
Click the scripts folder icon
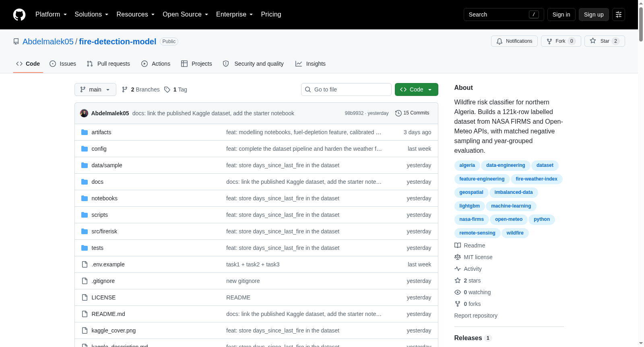[x=85, y=215]
